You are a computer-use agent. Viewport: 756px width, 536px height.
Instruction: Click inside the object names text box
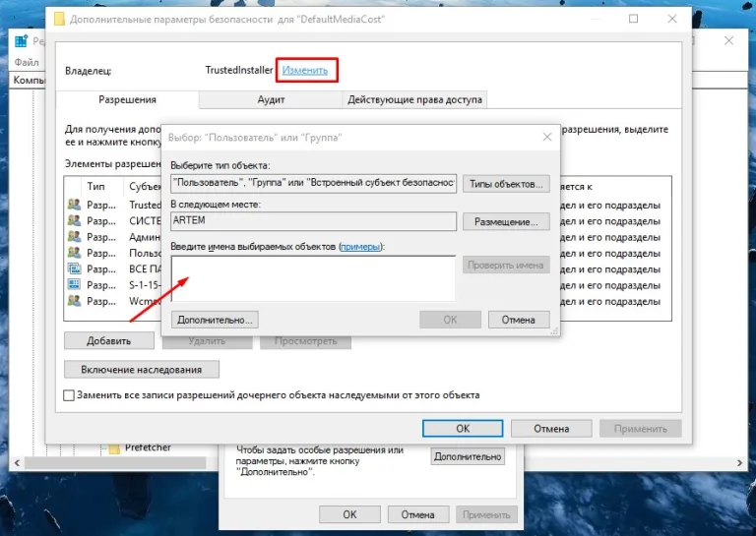(313, 278)
